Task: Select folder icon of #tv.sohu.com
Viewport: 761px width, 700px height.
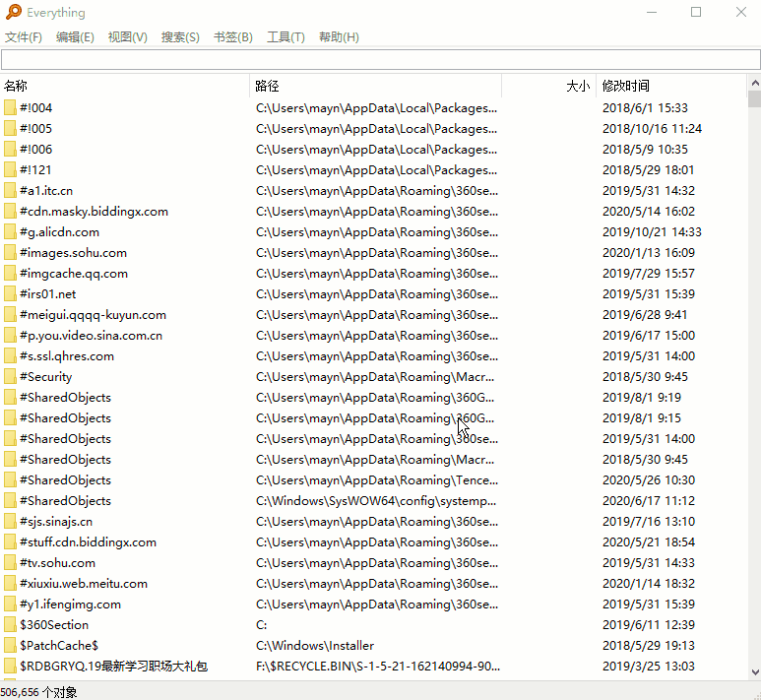Action: pyautogui.click(x=10, y=562)
